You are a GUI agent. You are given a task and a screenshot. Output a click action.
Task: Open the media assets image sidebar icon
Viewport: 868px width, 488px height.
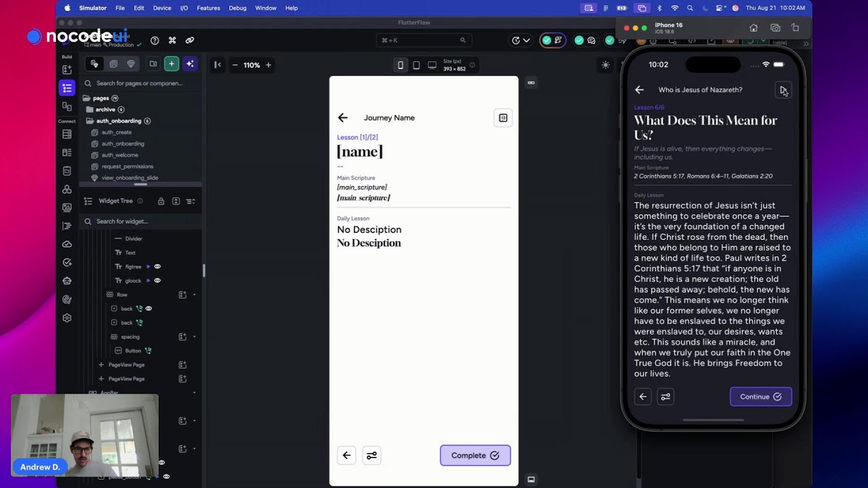[x=67, y=207]
